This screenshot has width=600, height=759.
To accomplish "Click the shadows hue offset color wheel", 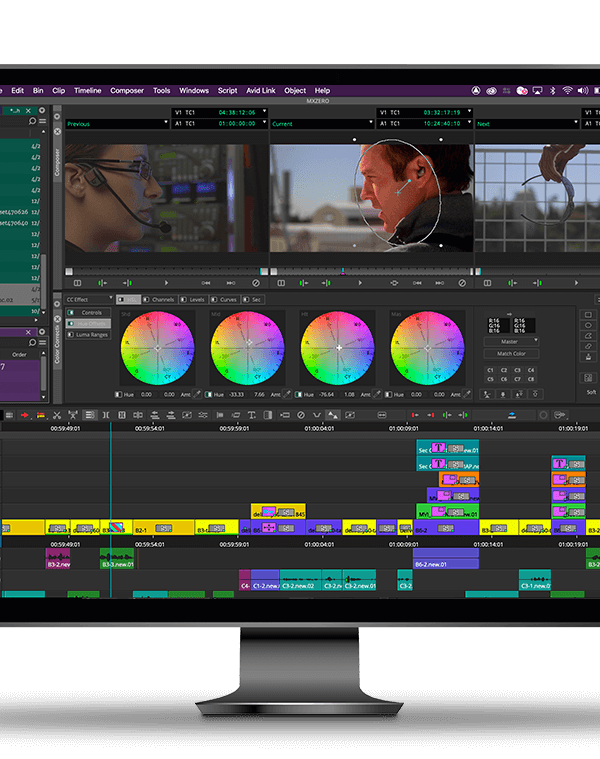I will point(157,348).
